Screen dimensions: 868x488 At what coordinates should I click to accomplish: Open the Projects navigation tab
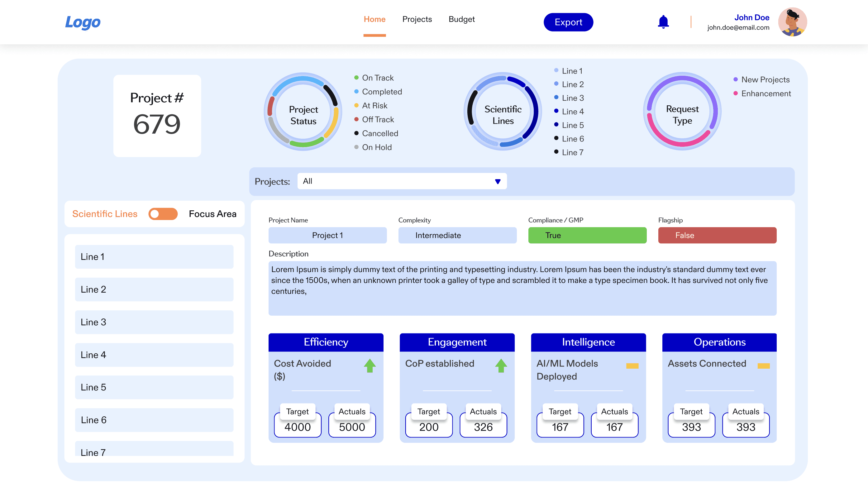click(x=417, y=19)
